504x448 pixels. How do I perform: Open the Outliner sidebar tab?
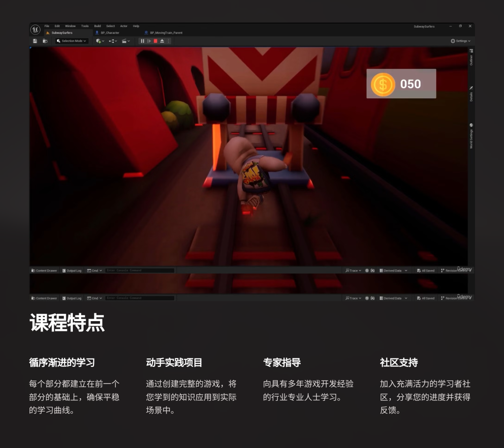[x=471, y=60]
